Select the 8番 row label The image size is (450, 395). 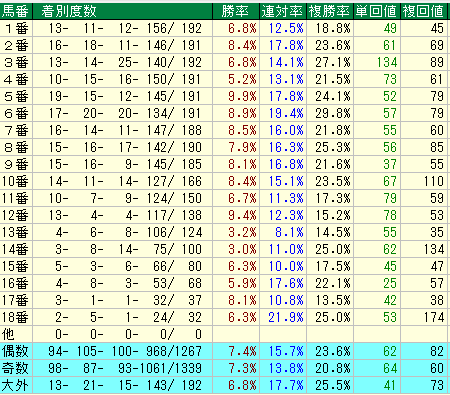(x=16, y=147)
